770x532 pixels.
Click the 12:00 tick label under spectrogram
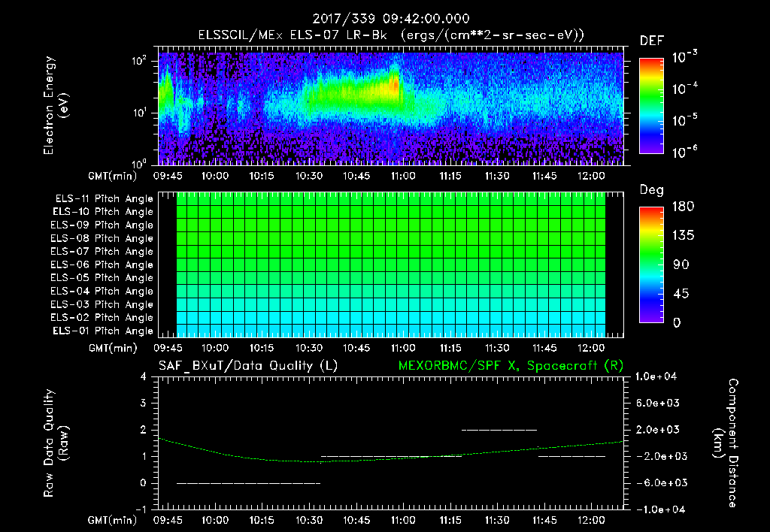click(x=591, y=176)
